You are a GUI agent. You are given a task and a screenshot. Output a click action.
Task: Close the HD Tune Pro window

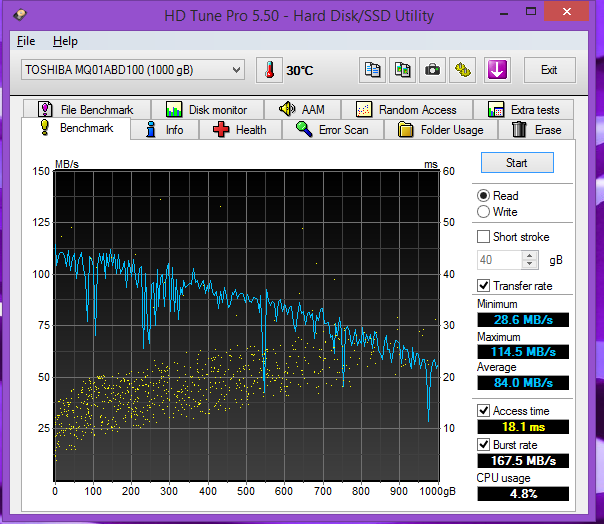[x=566, y=12]
